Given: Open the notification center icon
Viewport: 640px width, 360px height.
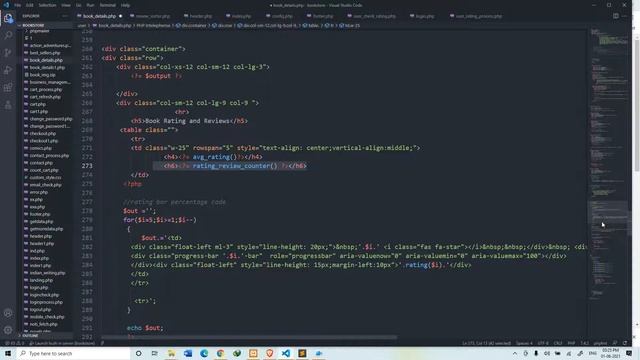Looking at the screenshot, I should pyautogui.click(x=629, y=353).
